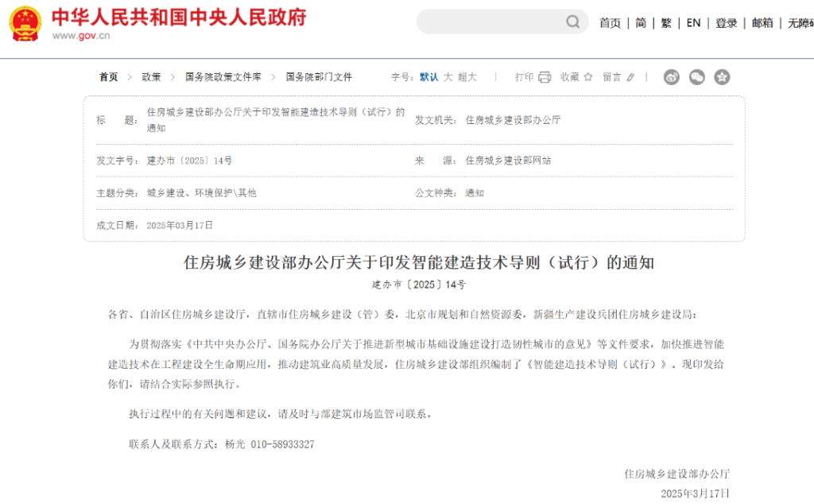This screenshot has height=504, width=814.
Task: Share to QQ Zone star icon
Action: (x=722, y=77)
